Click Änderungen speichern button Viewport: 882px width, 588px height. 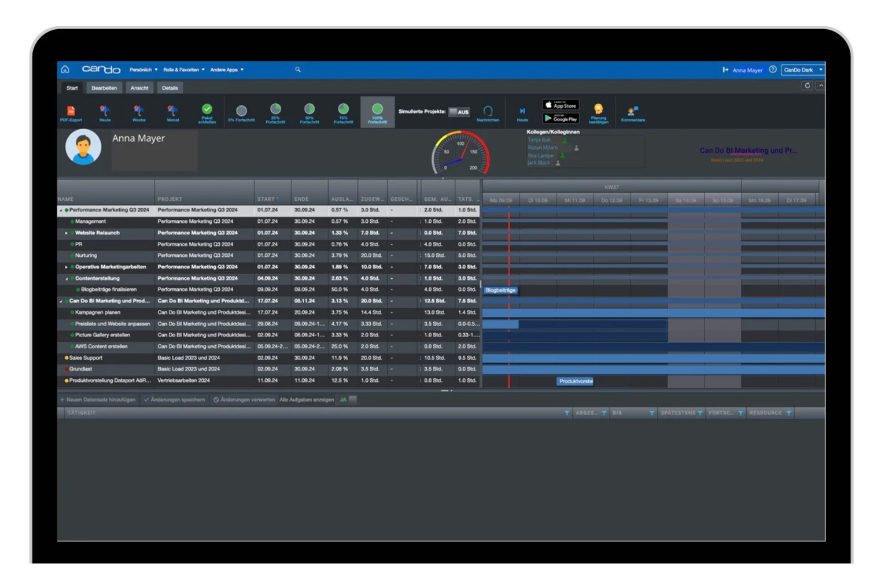click(x=175, y=400)
